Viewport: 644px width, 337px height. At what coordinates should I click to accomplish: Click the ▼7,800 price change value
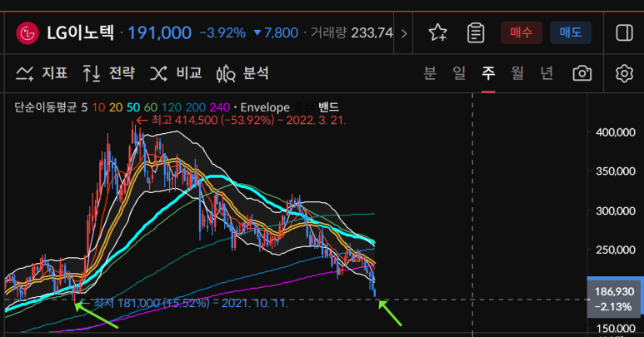click(276, 32)
